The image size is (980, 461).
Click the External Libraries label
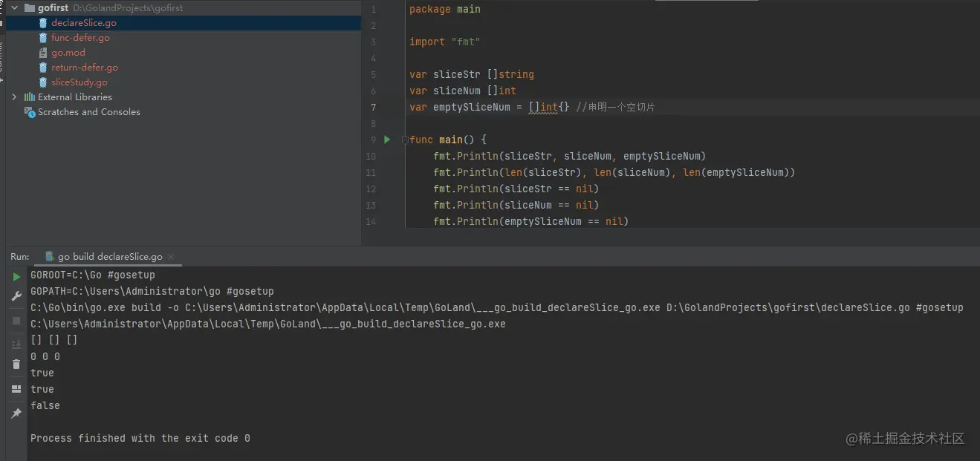[75, 97]
